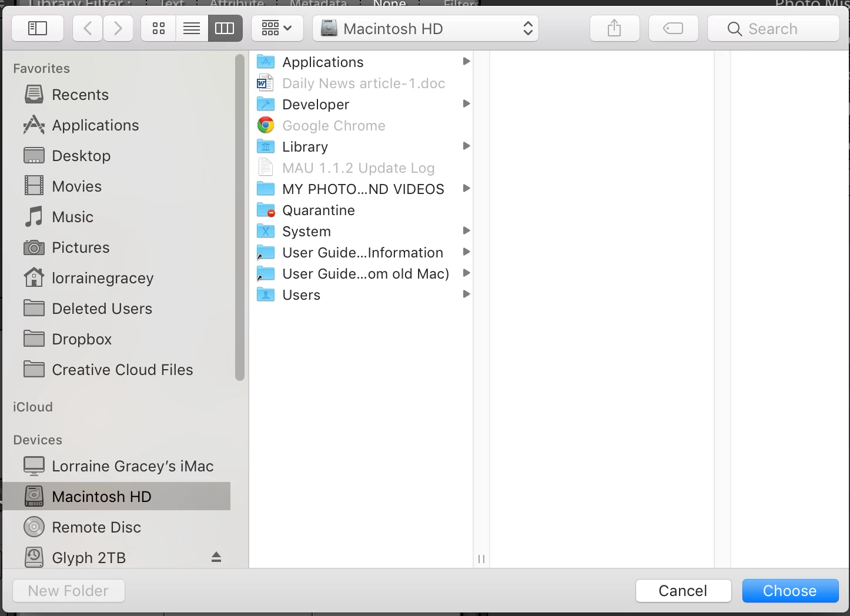This screenshot has height=616, width=850.
Task: Select Applications in the Favorites sidebar
Action: coord(117,125)
